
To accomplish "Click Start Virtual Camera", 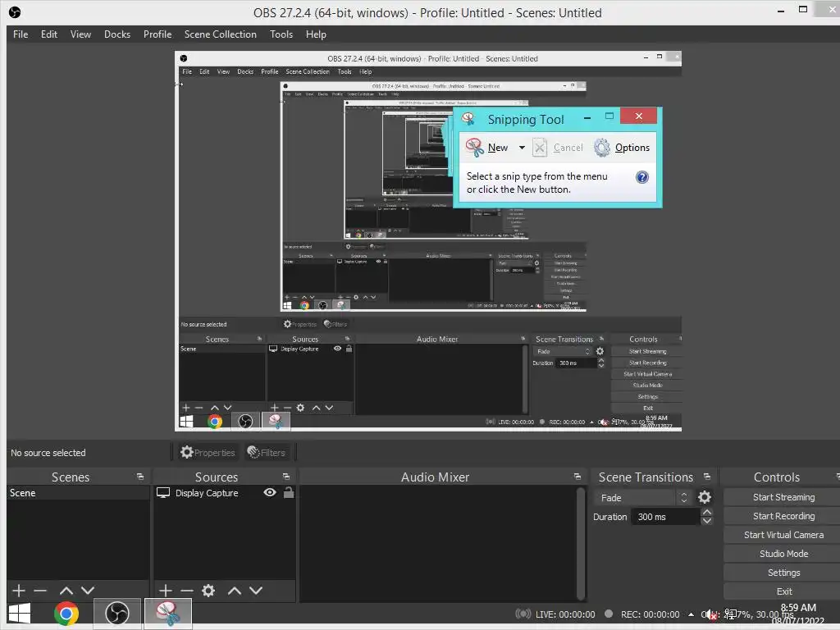I will [x=783, y=535].
